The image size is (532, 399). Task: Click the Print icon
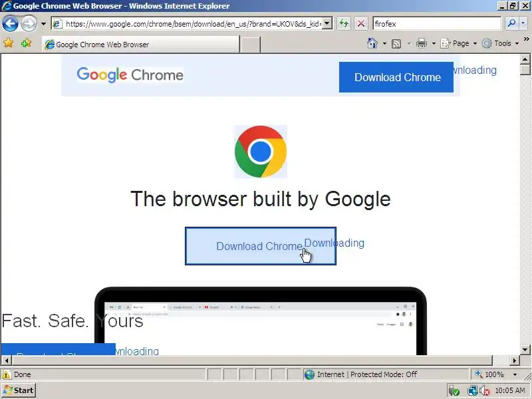tap(422, 43)
